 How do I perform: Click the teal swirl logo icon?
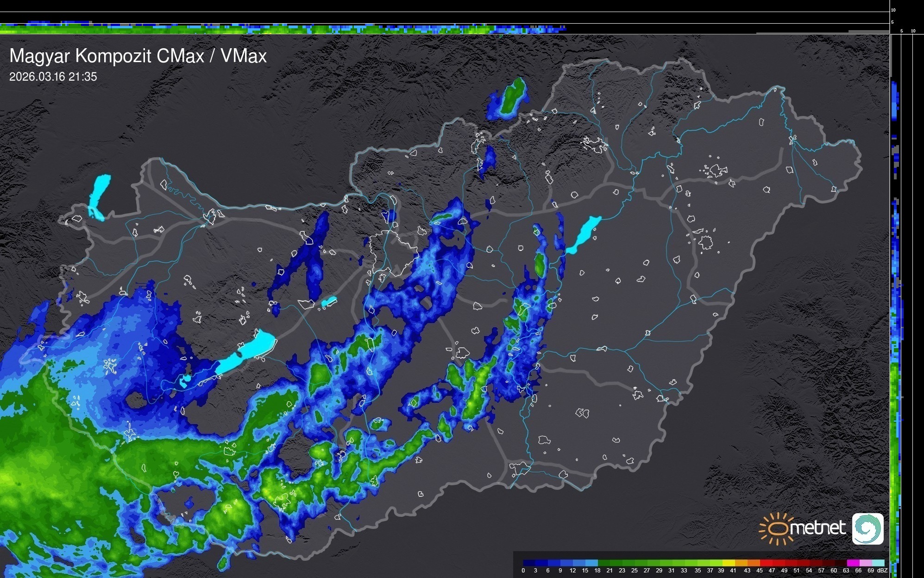pyautogui.click(x=867, y=528)
